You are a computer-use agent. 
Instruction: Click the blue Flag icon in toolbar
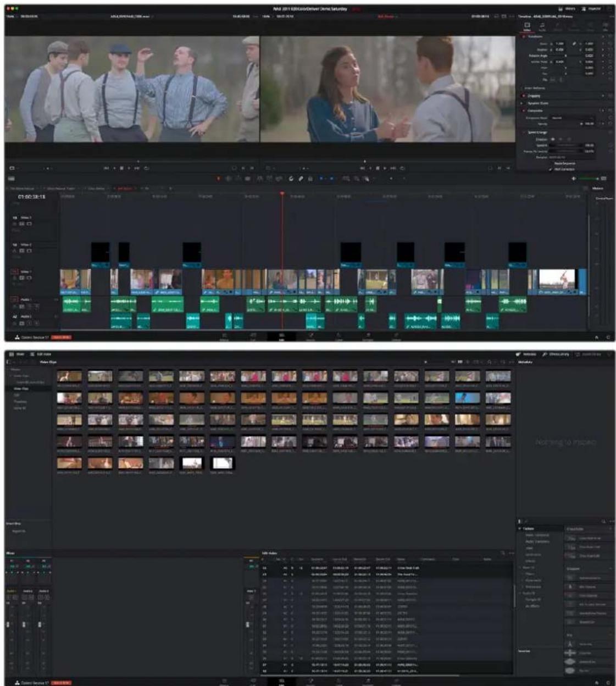click(323, 179)
